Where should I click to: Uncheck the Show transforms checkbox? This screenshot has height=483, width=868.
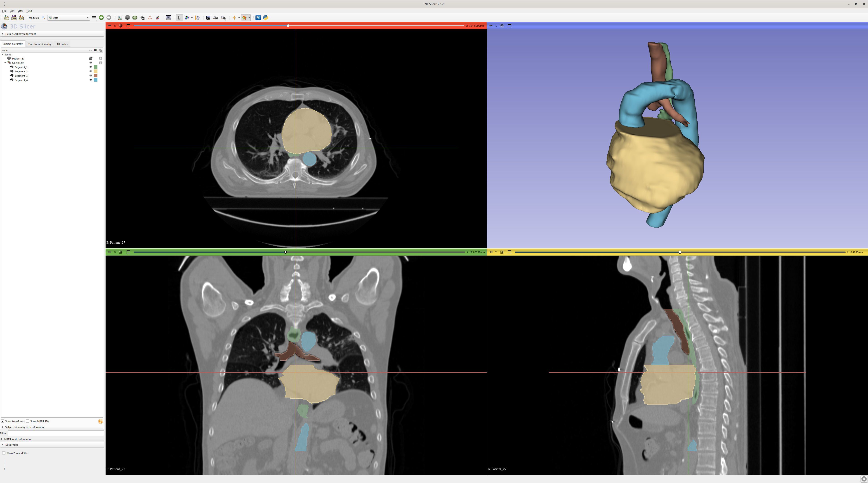[3, 421]
